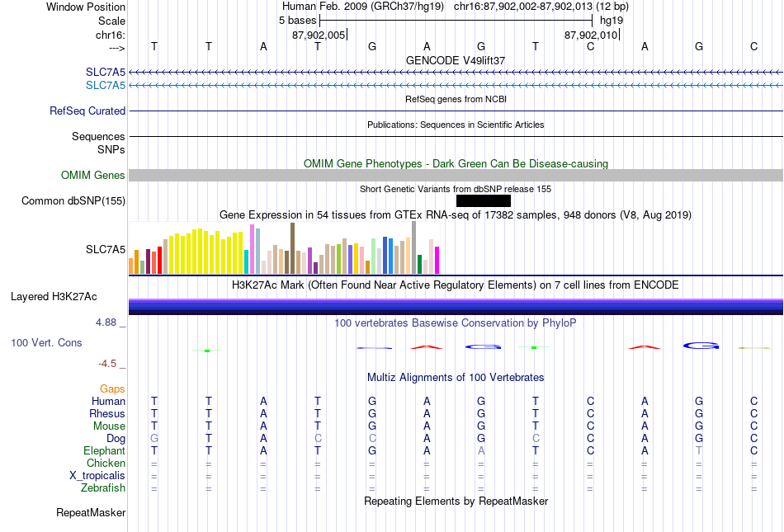This screenshot has height=532, width=784.
Task: Click the tallest brown bar in GTEx chart
Action: tap(292, 248)
